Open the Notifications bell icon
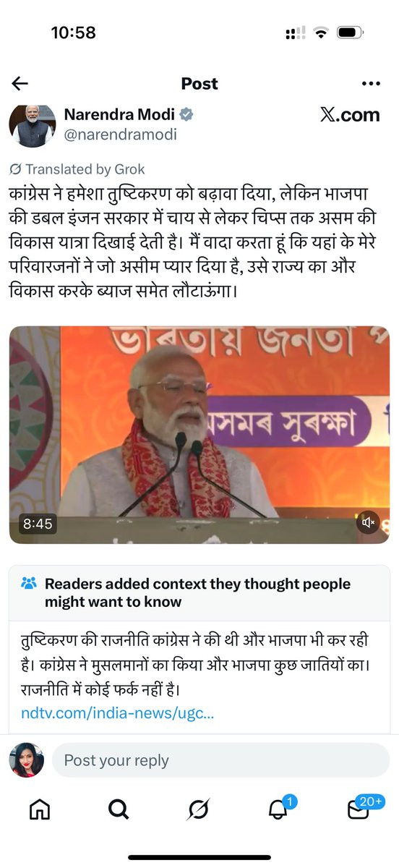 click(x=279, y=808)
